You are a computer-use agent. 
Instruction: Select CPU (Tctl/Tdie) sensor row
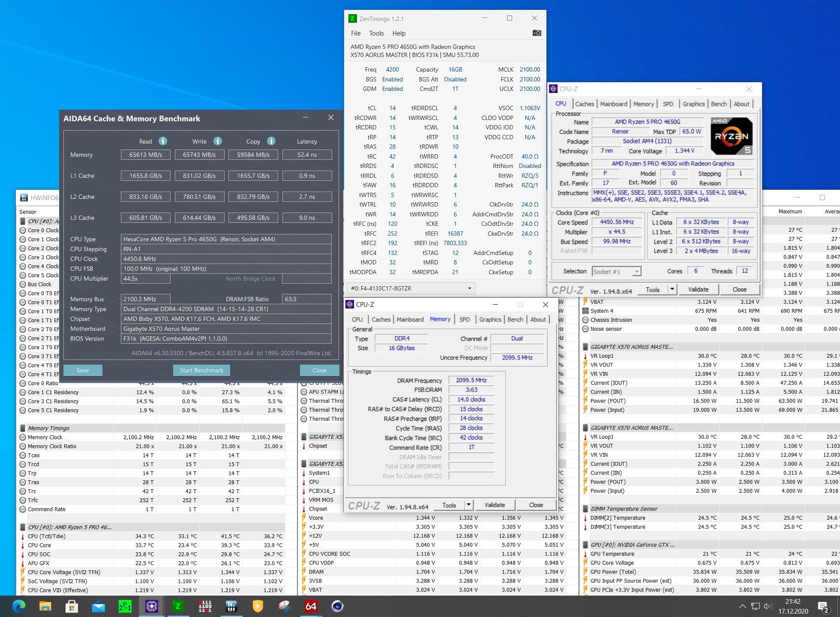point(152,536)
